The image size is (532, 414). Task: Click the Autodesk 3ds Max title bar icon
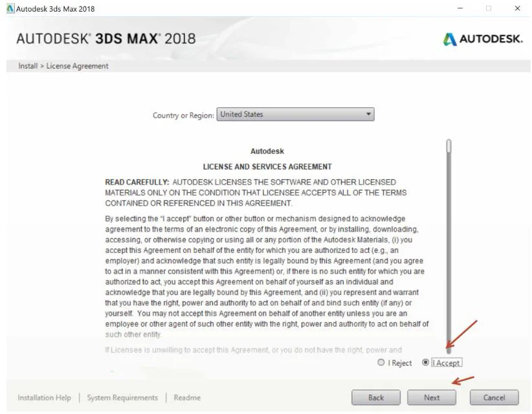coord(10,9)
